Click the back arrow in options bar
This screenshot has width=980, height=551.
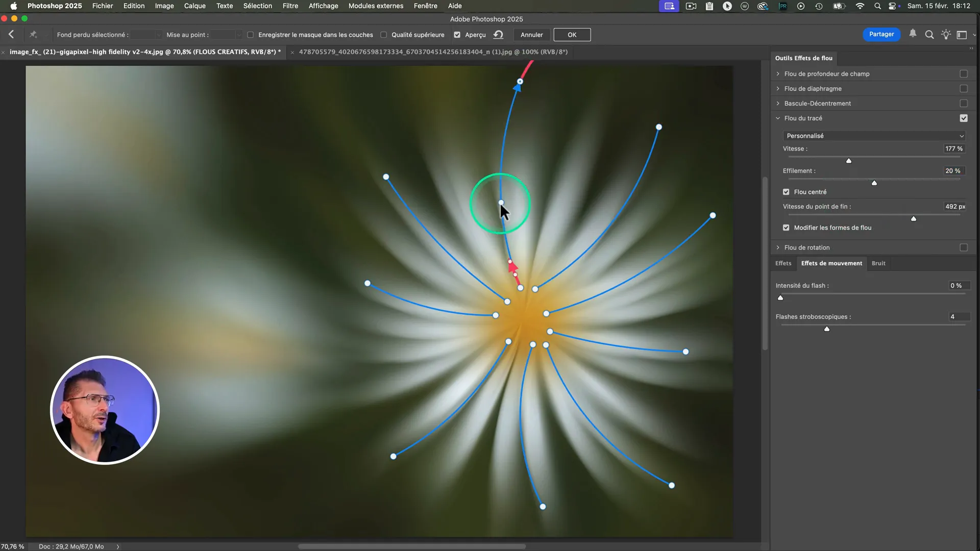(x=11, y=35)
